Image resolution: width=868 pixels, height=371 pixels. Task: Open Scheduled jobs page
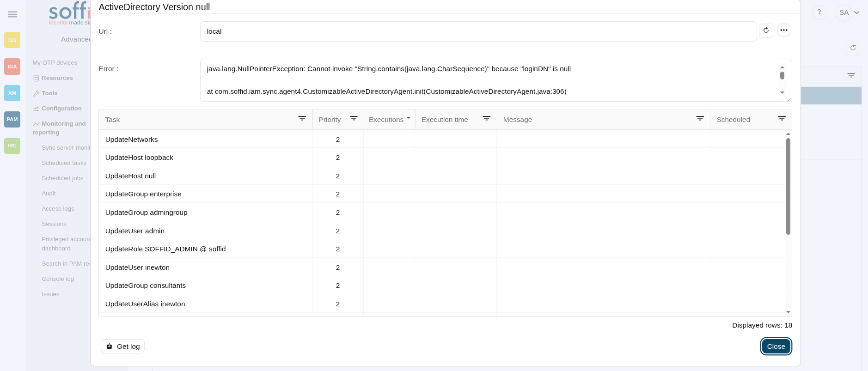62,178
